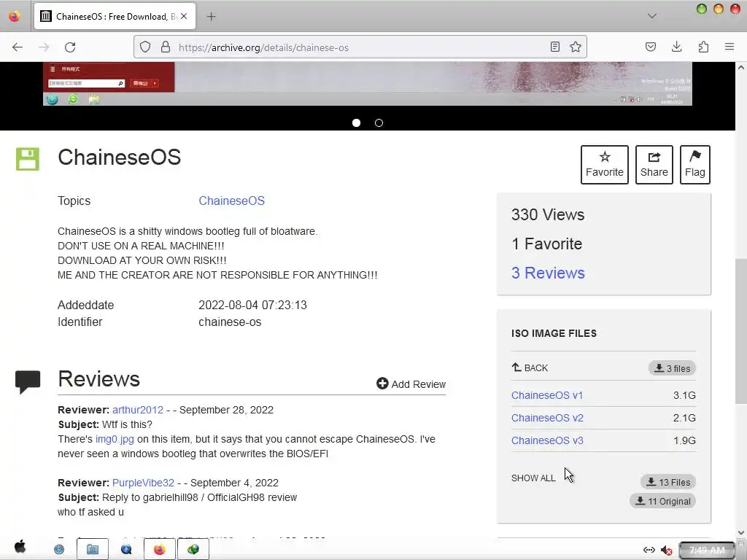Show the second carousel image
This screenshot has height=560, width=747.
pos(379,122)
